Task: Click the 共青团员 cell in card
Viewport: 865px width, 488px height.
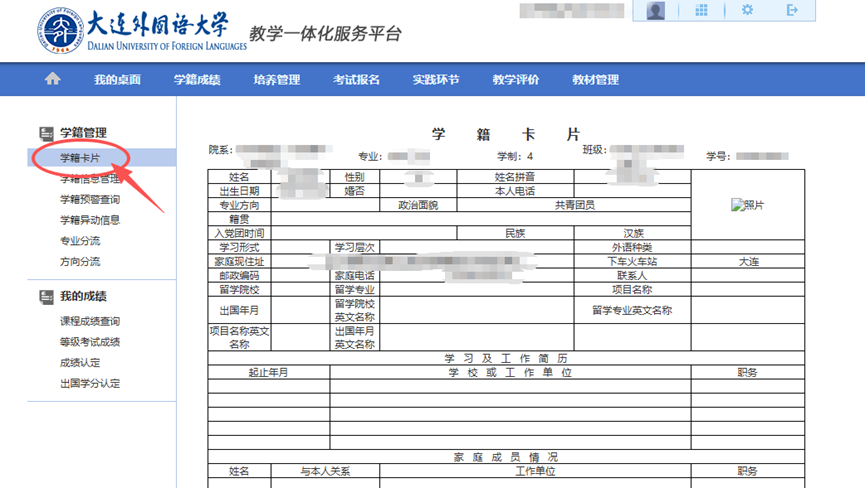Action: click(574, 205)
